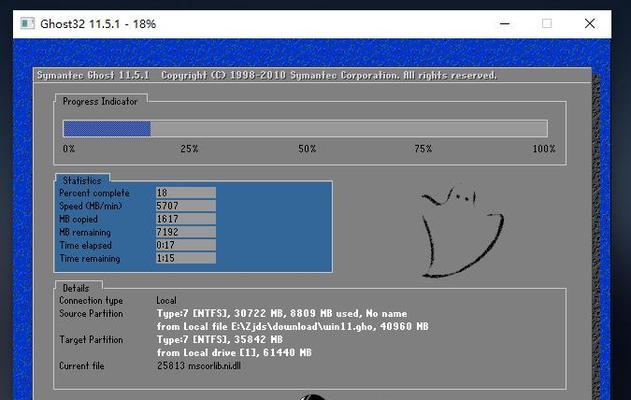This screenshot has width=631, height=400.
Task: Click the MB remaining value 7192
Action: (186, 232)
